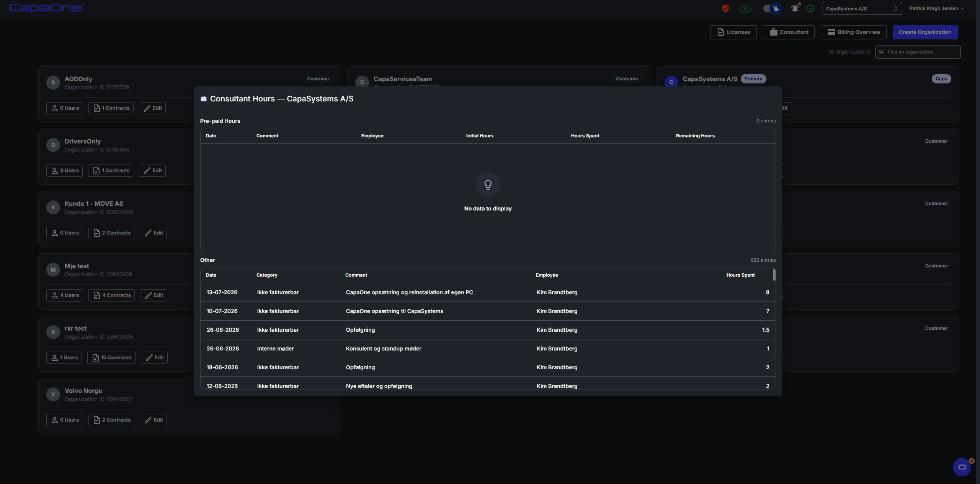The image size is (980, 484).
Task: Click the '682 entries' count label
Action: tap(763, 260)
